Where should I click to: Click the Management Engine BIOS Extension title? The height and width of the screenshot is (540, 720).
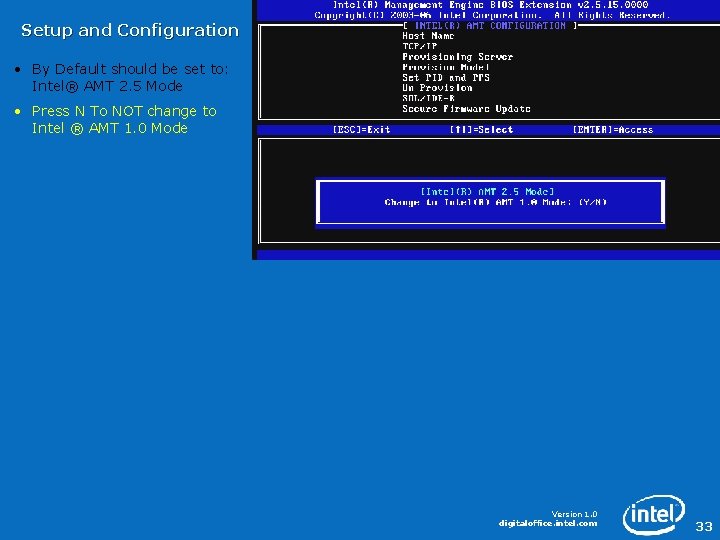(490, 5)
